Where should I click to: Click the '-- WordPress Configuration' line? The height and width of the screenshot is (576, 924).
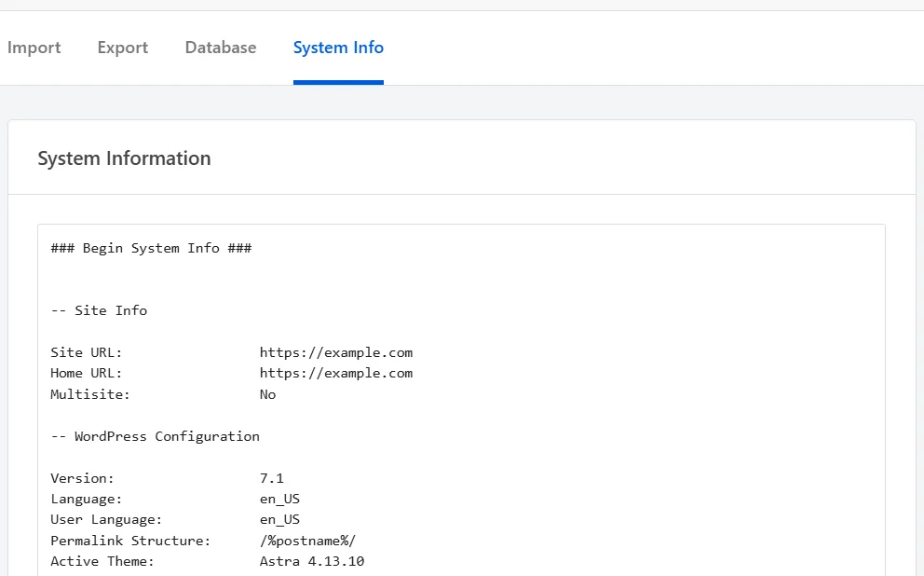pyautogui.click(x=155, y=436)
